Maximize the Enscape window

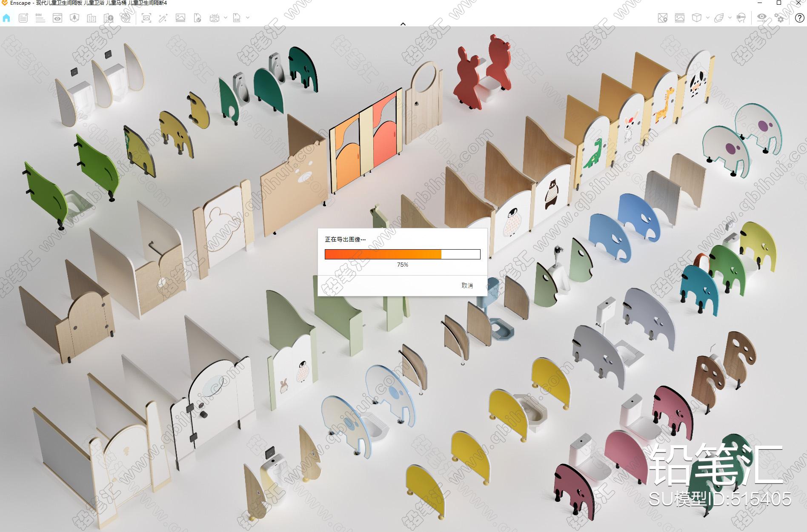779,3
